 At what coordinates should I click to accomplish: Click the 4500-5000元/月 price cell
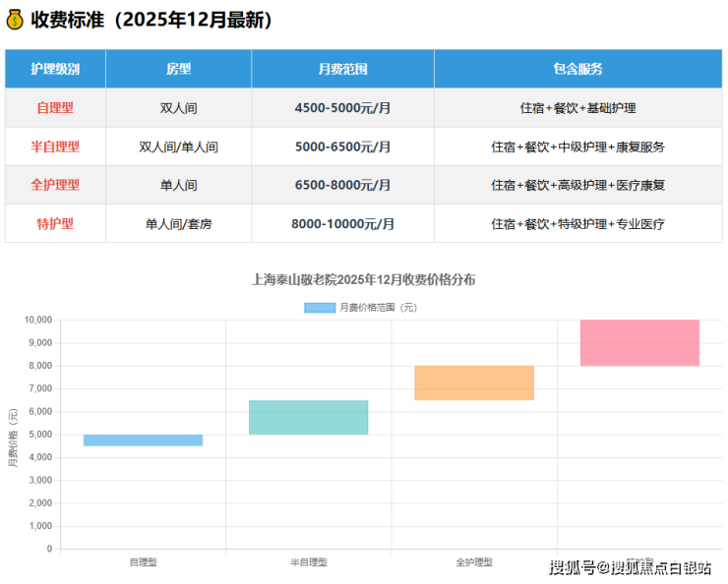pos(342,108)
